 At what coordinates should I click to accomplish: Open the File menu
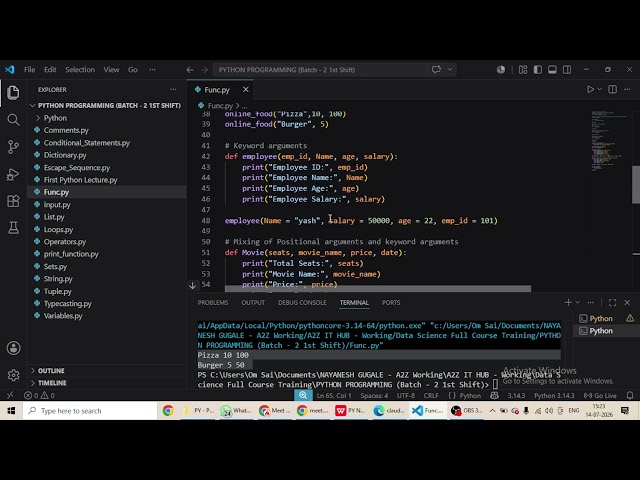pyautogui.click(x=29, y=70)
